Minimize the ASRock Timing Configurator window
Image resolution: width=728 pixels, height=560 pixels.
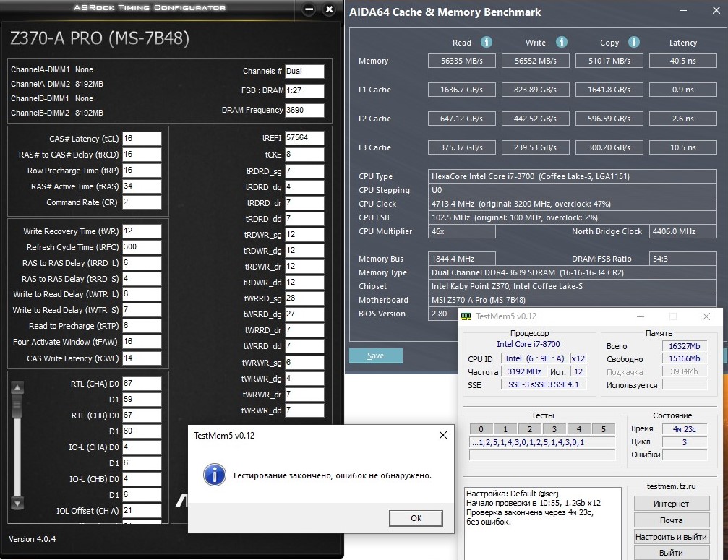(x=309, y=9)
